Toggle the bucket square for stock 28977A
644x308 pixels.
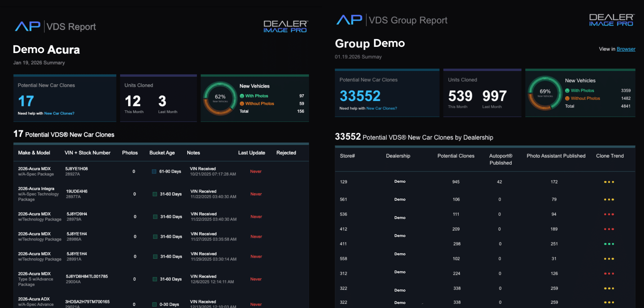pyautogui.click(x=155, y=194)
